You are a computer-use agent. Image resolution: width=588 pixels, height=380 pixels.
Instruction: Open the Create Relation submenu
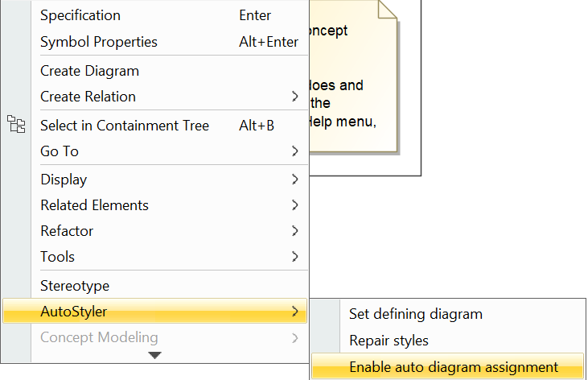click(x=88, y=97)
